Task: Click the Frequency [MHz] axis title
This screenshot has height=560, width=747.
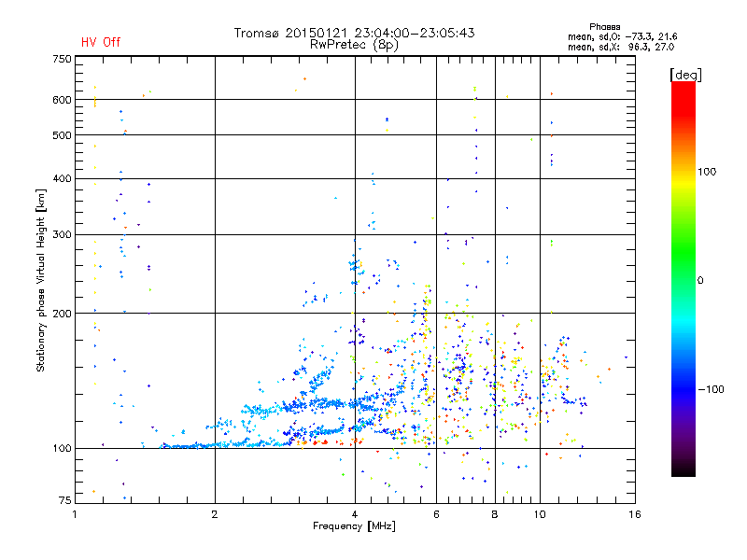Action: [x=354, y=526]
